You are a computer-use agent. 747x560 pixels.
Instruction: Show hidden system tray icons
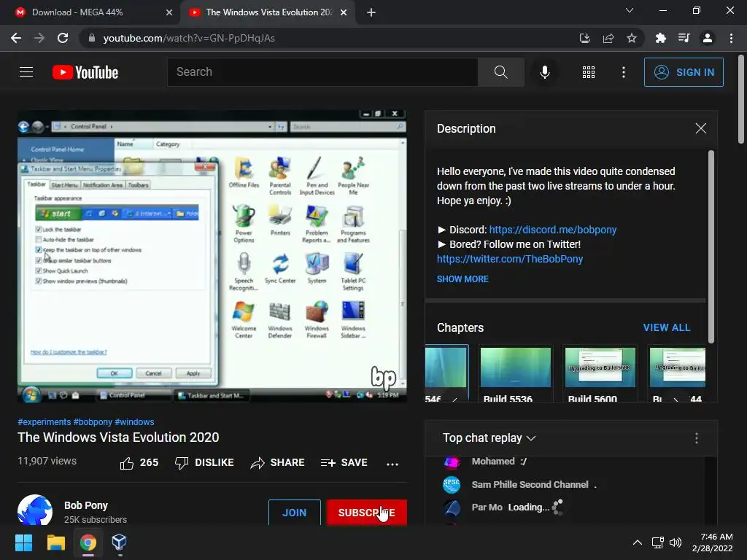coord(638,542)
